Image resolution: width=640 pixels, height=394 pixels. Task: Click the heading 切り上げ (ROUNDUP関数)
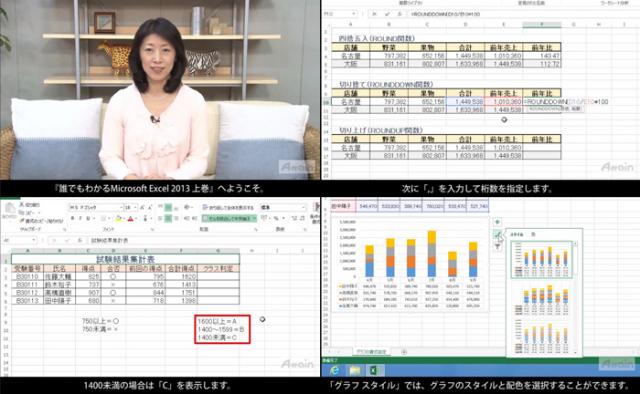click(381, 130)
